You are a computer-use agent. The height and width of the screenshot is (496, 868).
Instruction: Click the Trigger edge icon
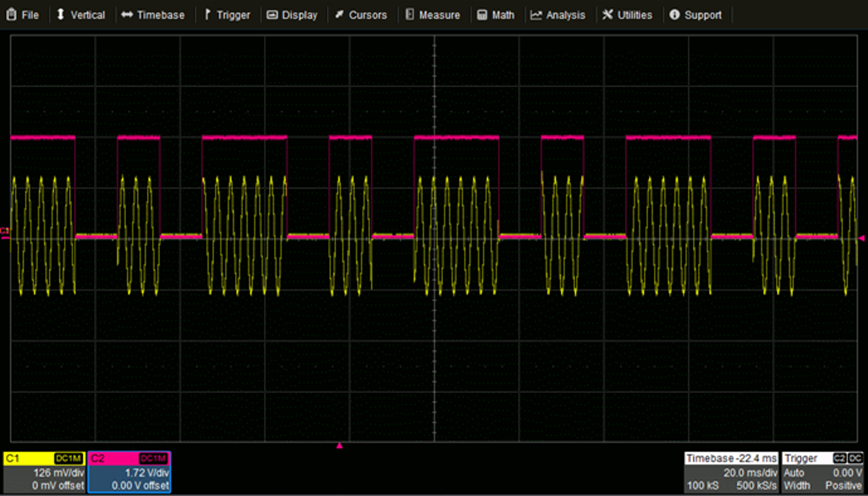click(x=207, y=15)
